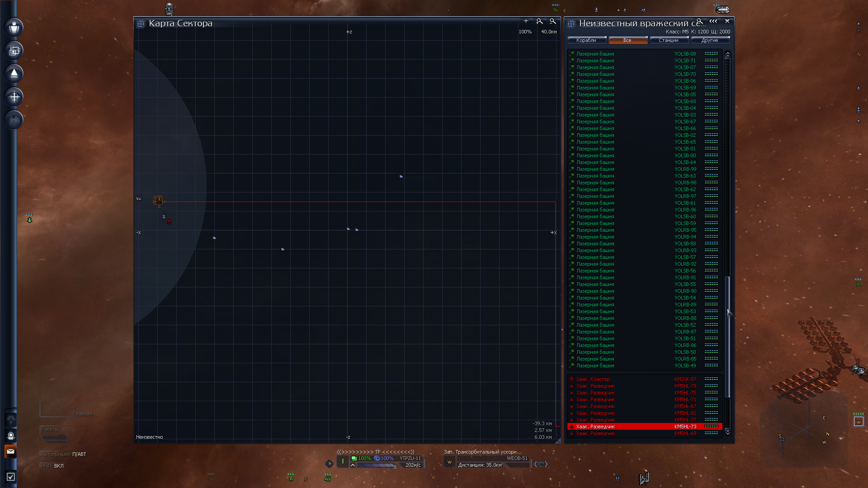Select laser tower YOLRB-90 row
Screen dimensions: 868x488
pyautogui.click(x=644, y=291)
